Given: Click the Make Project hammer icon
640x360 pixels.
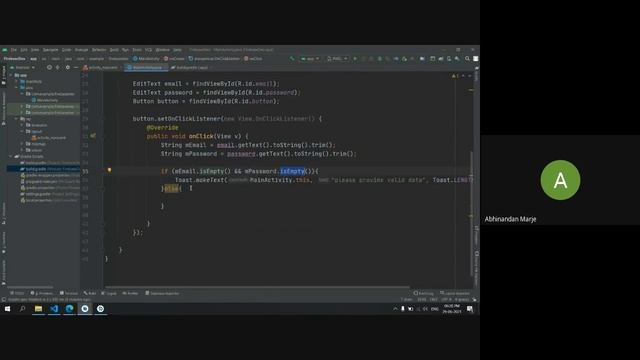Looking at the screenshot, I should coord(292,59).
